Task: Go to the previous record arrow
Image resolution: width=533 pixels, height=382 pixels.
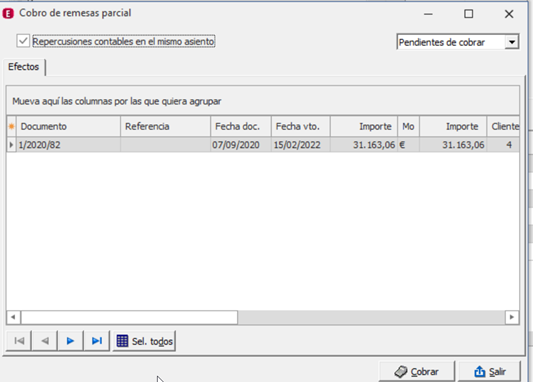Action: click(45, 341)
